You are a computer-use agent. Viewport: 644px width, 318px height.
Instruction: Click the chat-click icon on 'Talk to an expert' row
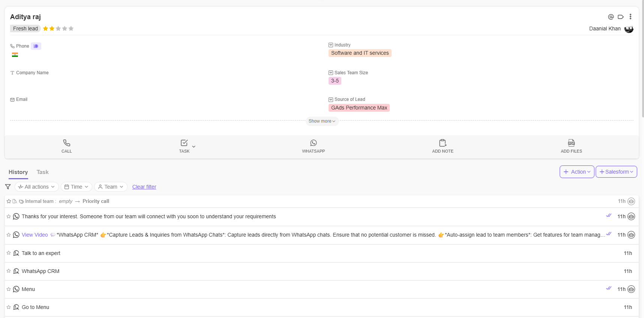coord(16,253)
